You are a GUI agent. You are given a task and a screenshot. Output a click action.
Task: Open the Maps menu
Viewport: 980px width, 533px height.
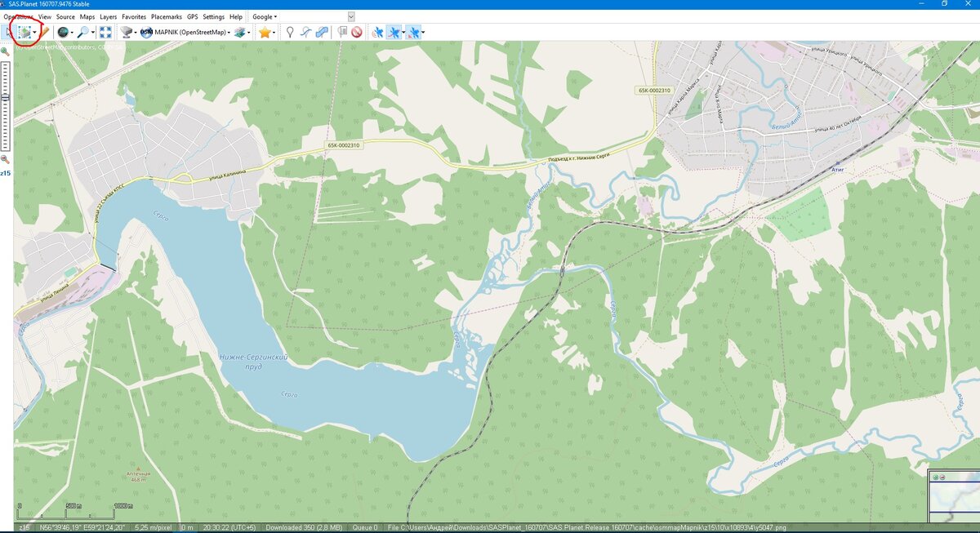[87, 16]
